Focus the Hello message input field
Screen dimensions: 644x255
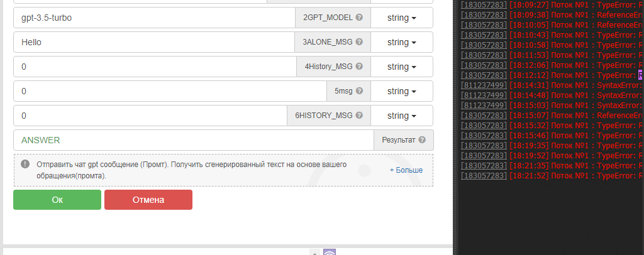pos(154,42)
